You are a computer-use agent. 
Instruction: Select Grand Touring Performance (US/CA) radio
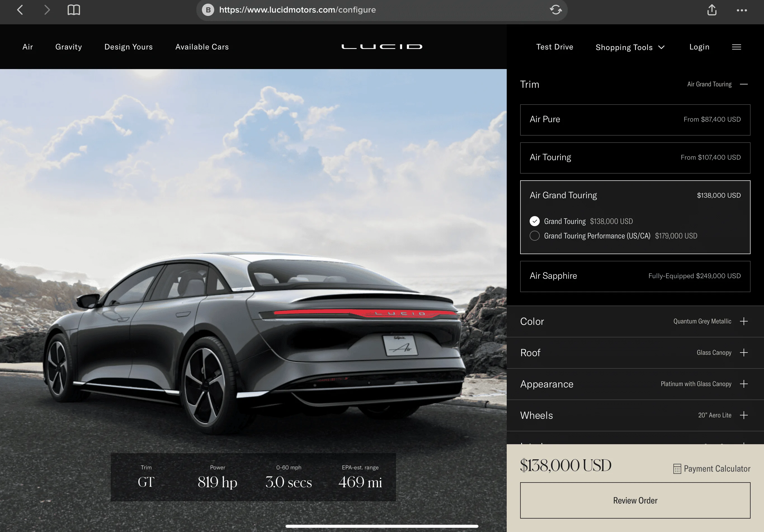click(534, 236)
